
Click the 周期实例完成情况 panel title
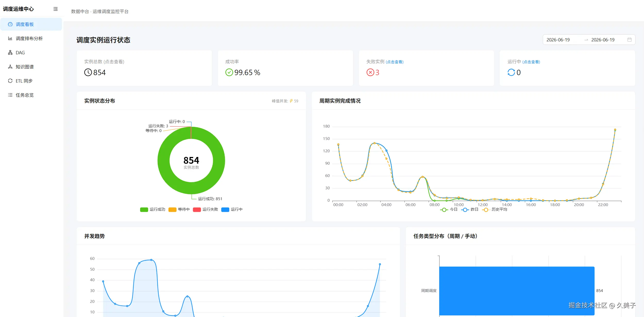[x=340, y=101]
